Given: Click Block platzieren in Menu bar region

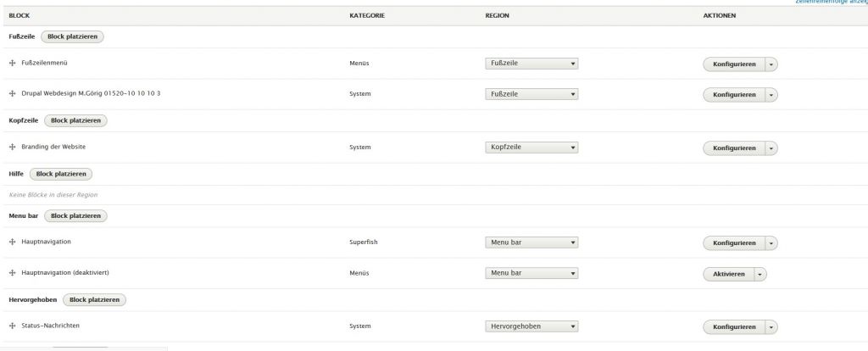Looking at the screenshot, I should pyautogui.click(x=75, y=216).
